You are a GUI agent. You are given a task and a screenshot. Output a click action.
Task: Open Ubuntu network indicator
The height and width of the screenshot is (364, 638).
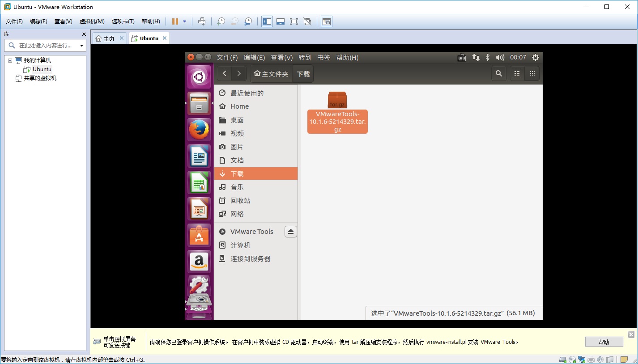476,57
